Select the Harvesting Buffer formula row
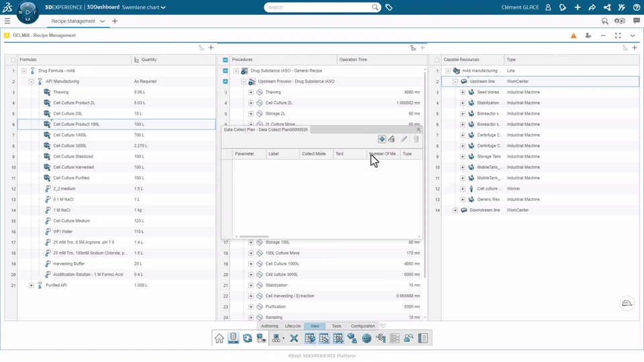 (116, 264)
